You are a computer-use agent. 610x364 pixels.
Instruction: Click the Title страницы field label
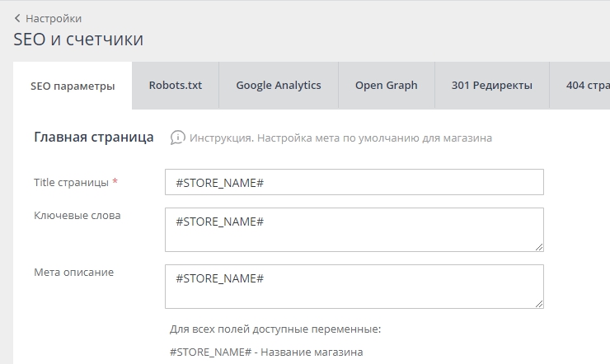coord(73,182)
